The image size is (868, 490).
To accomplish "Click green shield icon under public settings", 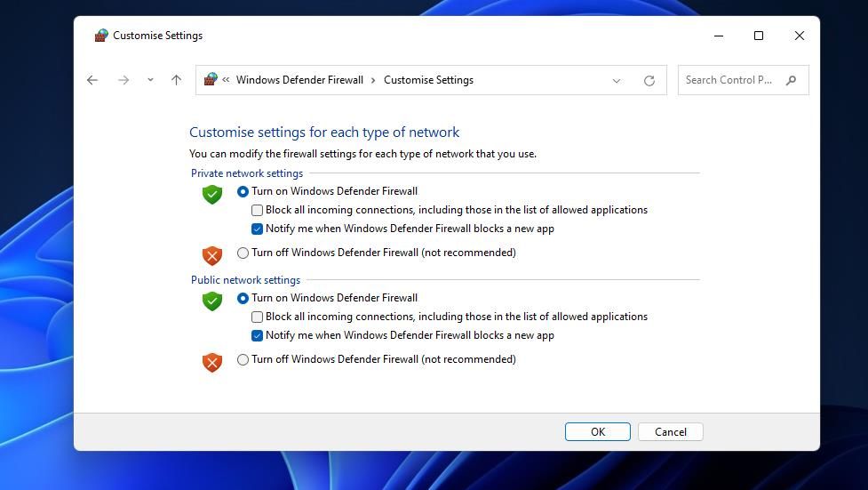I will click(212, 301).
